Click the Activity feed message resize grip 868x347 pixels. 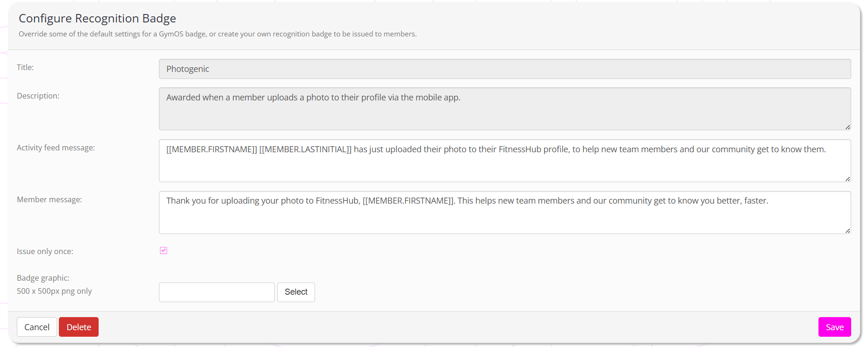[847, 179]
